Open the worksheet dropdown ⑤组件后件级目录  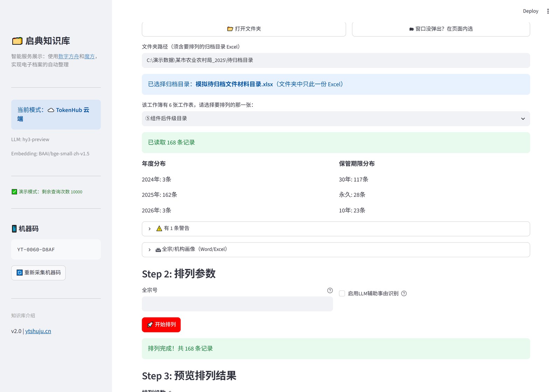click(336, 119)
